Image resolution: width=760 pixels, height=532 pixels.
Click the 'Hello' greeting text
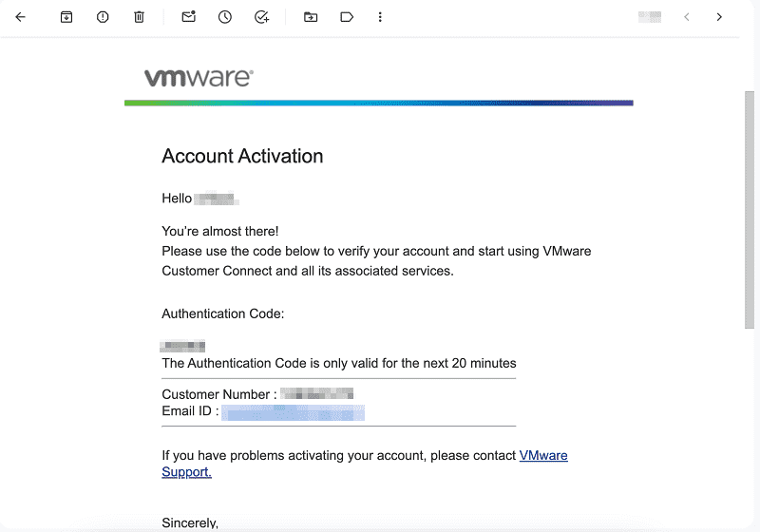[x=177, y=199]
